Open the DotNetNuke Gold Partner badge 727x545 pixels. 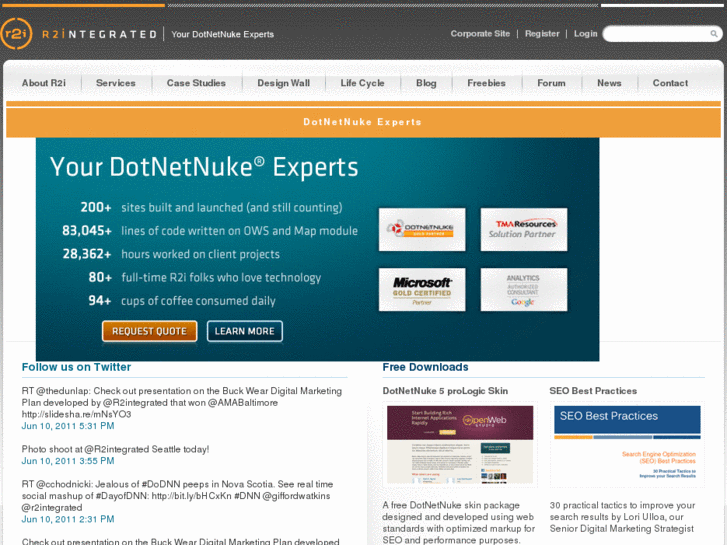point(422,230)
